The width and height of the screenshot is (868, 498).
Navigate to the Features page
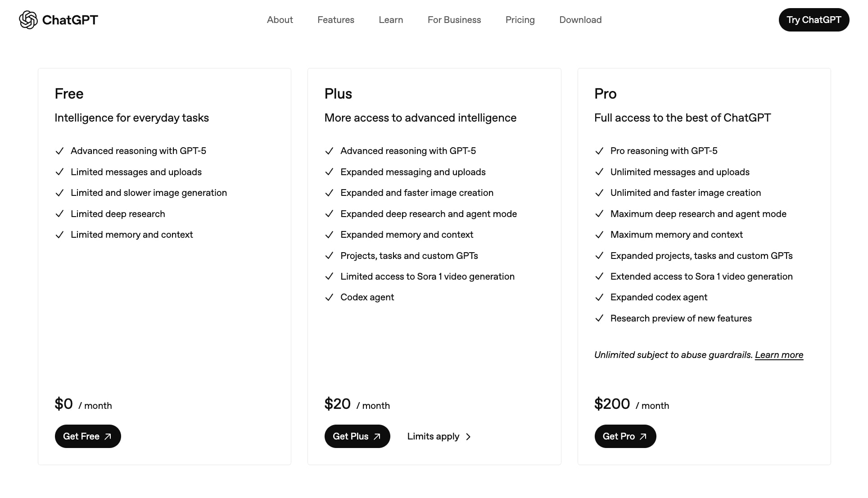[x=335, y=20]
